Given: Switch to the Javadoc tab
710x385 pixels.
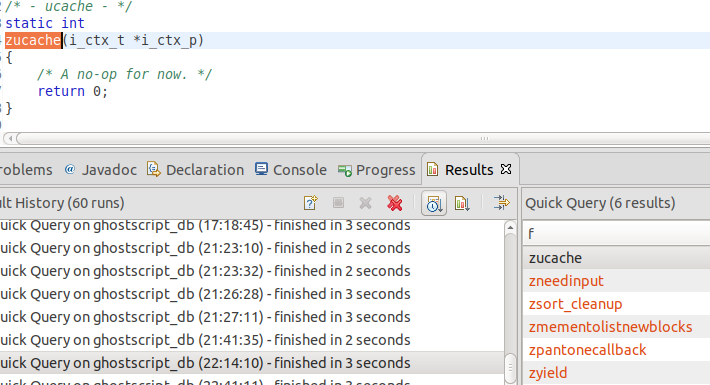Looking at the screenshot, I should click(109, 170).
